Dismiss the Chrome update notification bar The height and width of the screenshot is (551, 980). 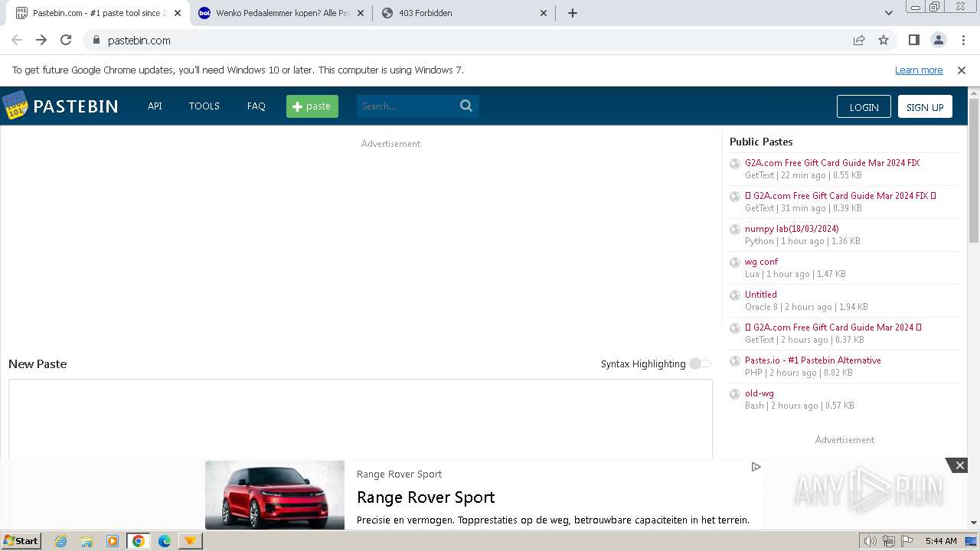[x=962, y=70]
